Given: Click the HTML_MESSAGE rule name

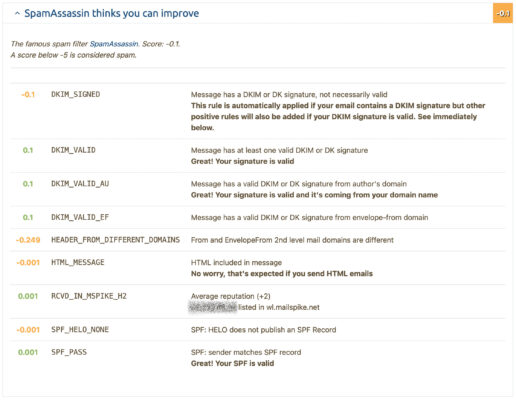Looking at the screenshot, I should pyautogui.click(x=78, y=262).
